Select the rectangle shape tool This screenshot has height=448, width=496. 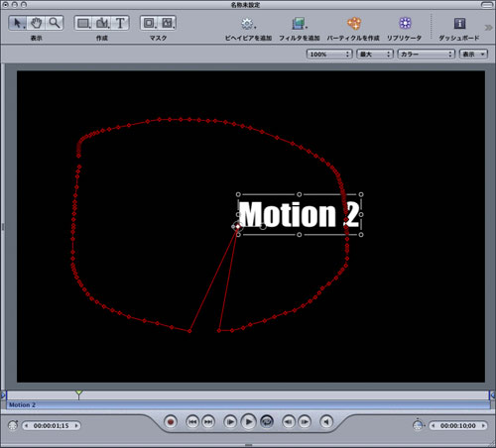tap(83, 23)
